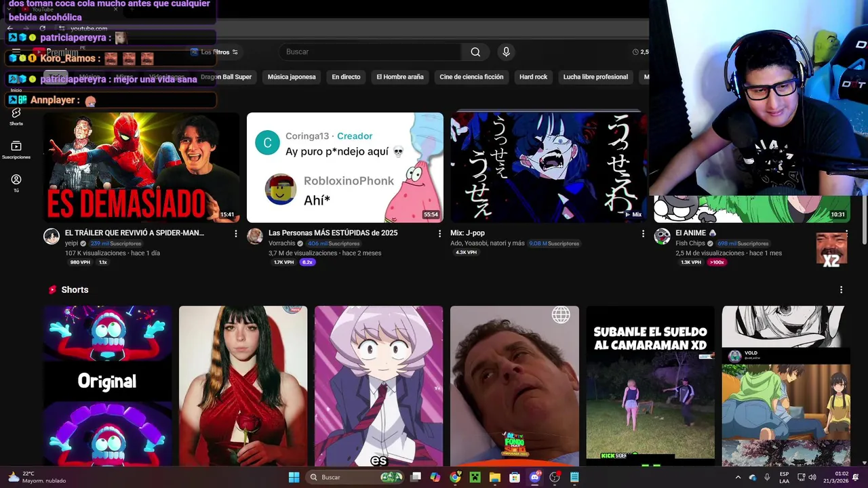
Task: Open the pink-haired anime girl short
Action: (x=378, y=386)
